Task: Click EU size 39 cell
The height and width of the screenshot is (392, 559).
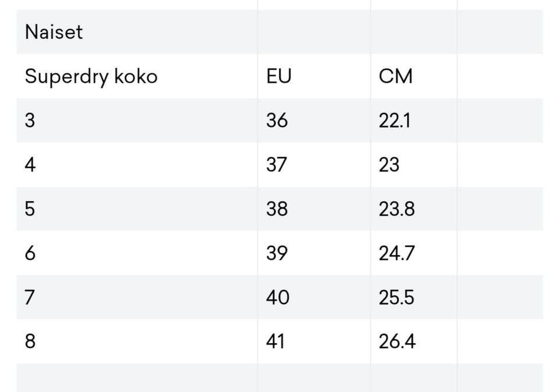Action: point(277,253)
